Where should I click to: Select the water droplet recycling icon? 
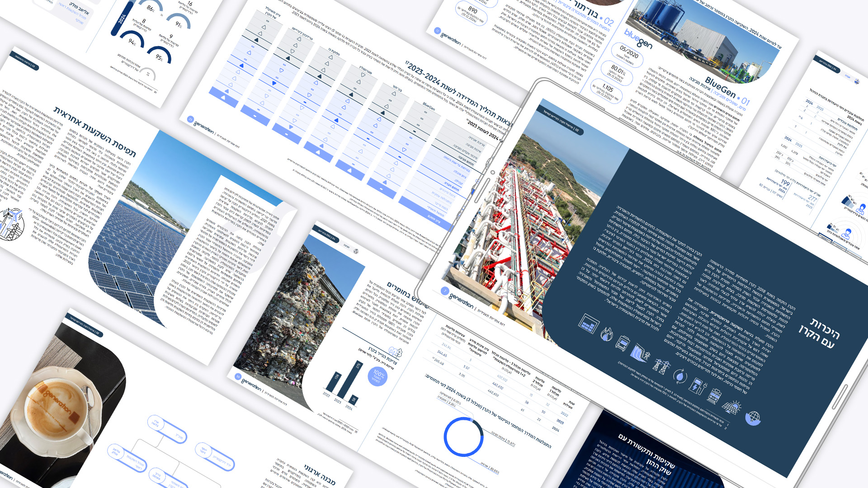pyautogui.click(x=679, y=376)
